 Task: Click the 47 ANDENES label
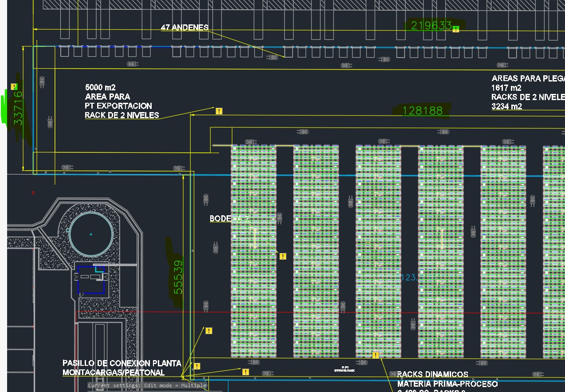[184, 27]
